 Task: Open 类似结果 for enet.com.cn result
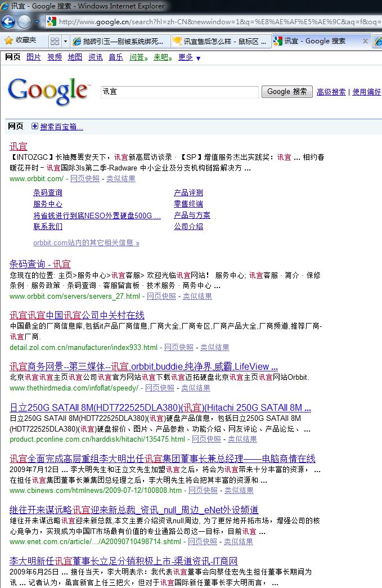coord(239,542)
